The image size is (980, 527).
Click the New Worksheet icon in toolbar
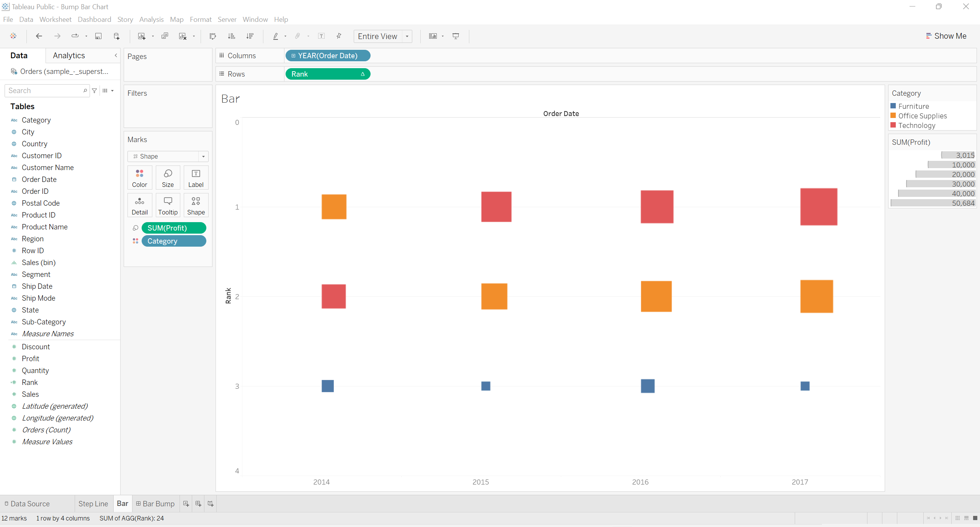(x=141, y=36)
